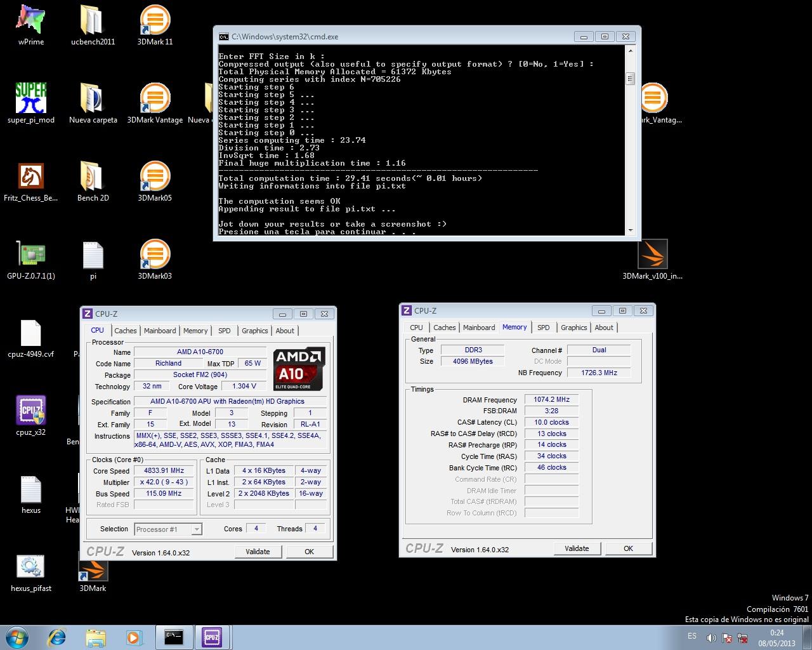
Task: Open the Mainboard tab in left CPU-Z
Action: coord(160,331)
